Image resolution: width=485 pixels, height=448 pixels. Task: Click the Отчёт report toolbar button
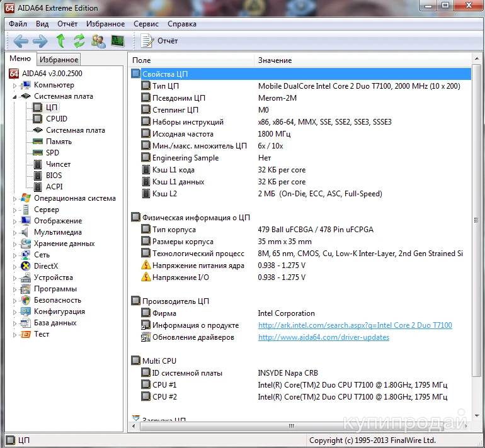coord(160,42)
